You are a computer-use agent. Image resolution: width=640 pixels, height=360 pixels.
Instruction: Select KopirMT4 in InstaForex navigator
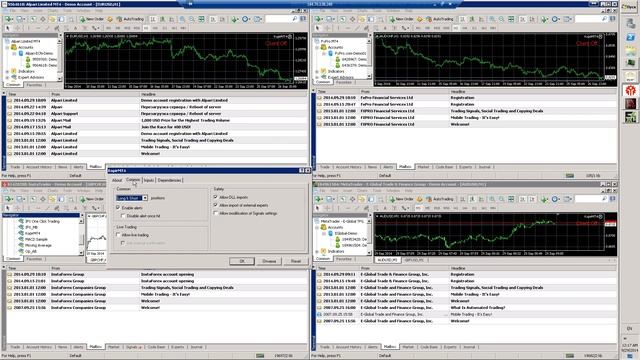33,233
